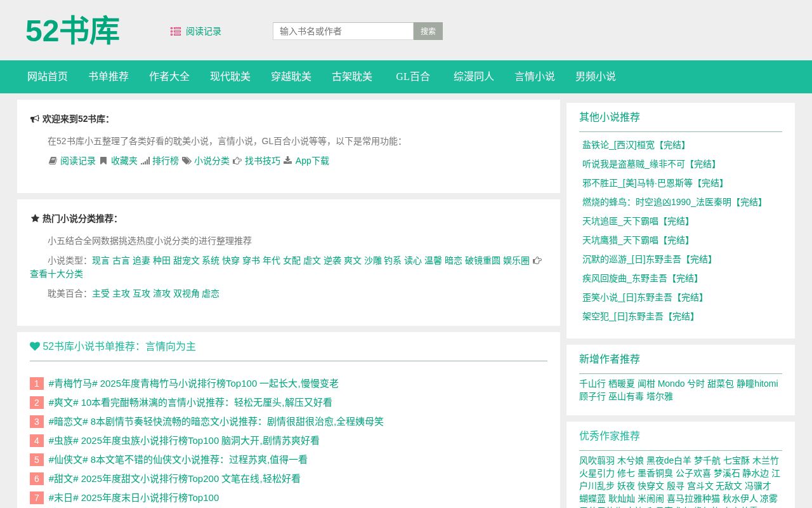Select the bar-chart icon next to 排行榜
This screenshot has width=812, height=508.
click(145, 161)
